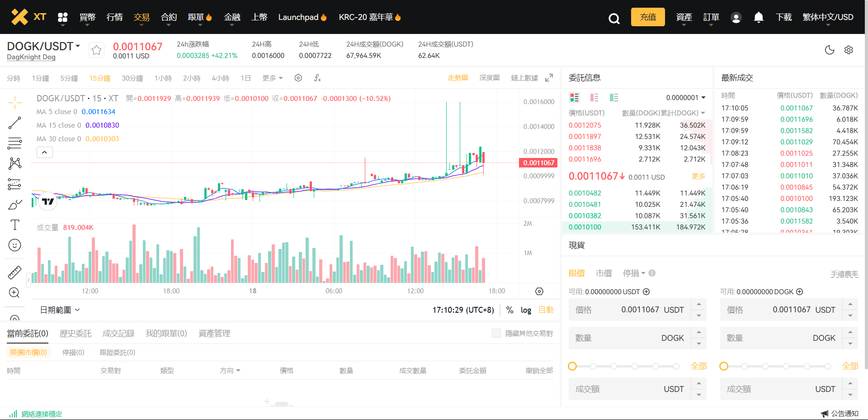Open the DagKnight Dog token link
Screen dimensions: 868x420
pyautogui.click(x=31, y=57)
